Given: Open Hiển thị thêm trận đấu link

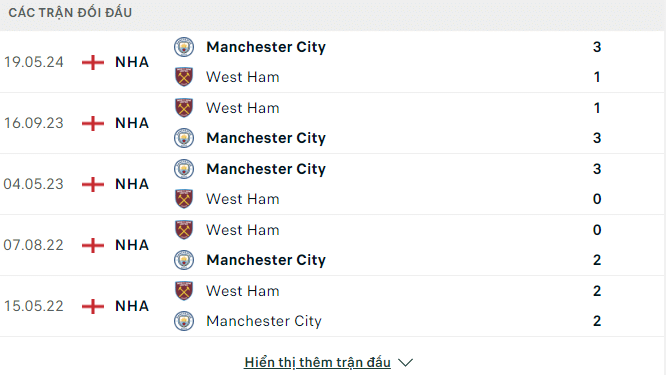Looking at the screenshot, I should [317, 363].
